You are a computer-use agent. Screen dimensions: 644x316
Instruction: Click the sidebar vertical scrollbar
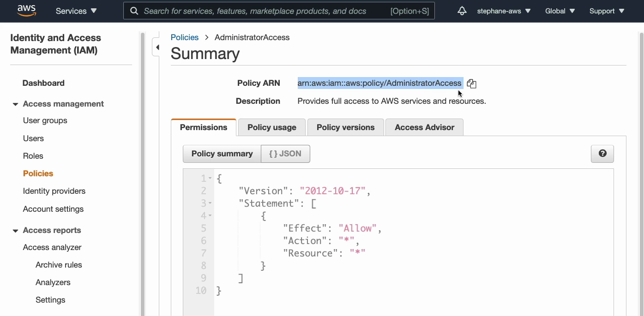[142, 173]
